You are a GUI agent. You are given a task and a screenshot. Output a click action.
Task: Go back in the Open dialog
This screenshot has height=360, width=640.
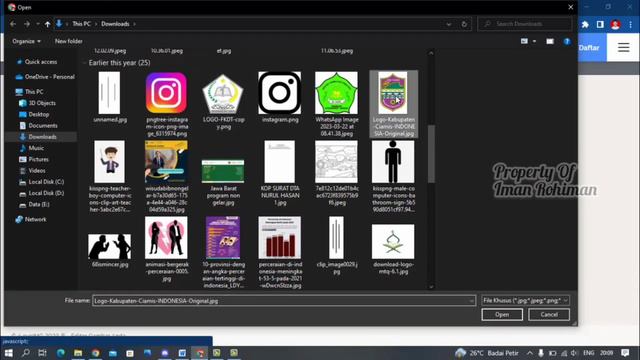coord(13,24)
